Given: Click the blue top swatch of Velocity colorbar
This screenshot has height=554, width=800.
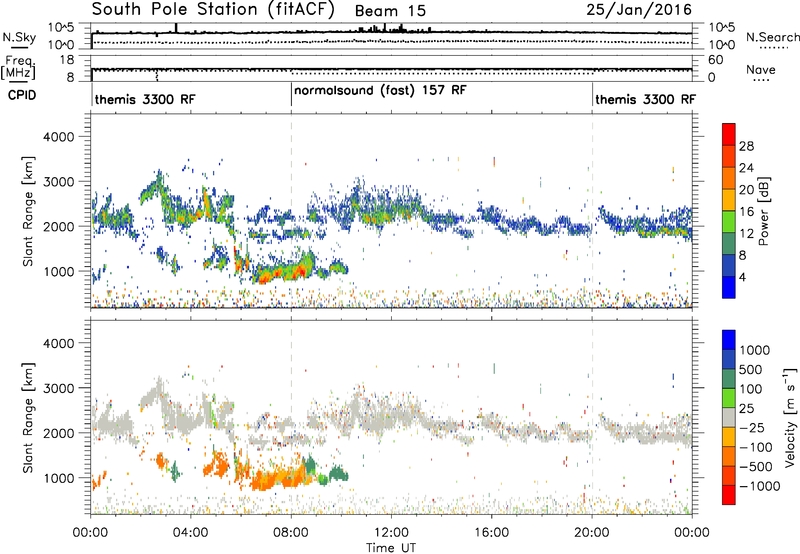Looking at the screenshot, I should [729, 340].
